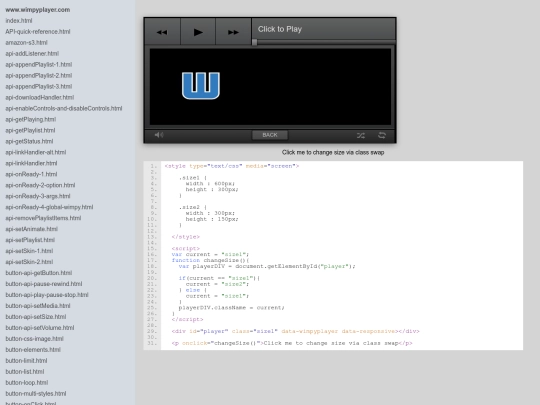The height and width of the screenshot is (405, 540).
Task: Open api-appendPlaylist-3.html
Action: pyautogui.click(x=39, y=86)
